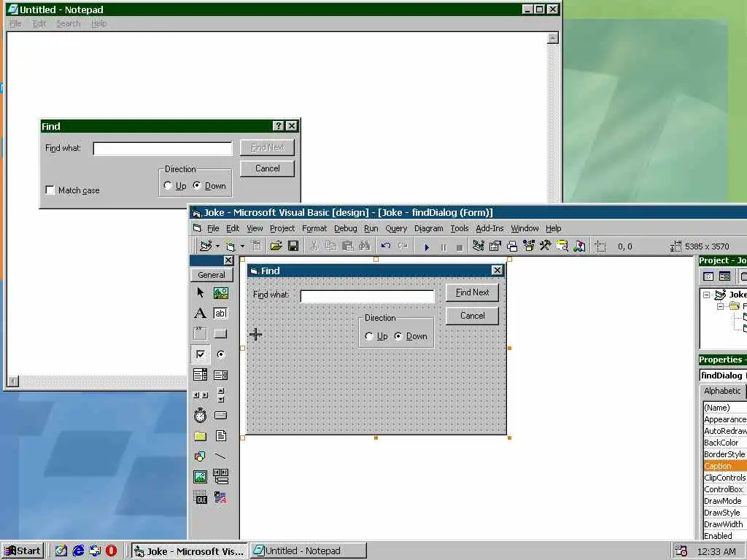Select the HScrollBar control tool
The width and height of the screenshot is (747, 560).
click(200, 394)
